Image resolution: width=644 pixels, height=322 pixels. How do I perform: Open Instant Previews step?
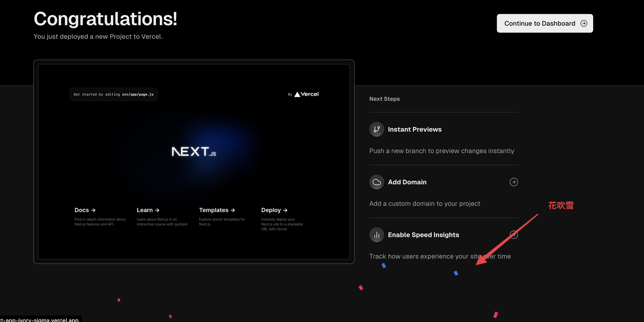coord(444,139)
